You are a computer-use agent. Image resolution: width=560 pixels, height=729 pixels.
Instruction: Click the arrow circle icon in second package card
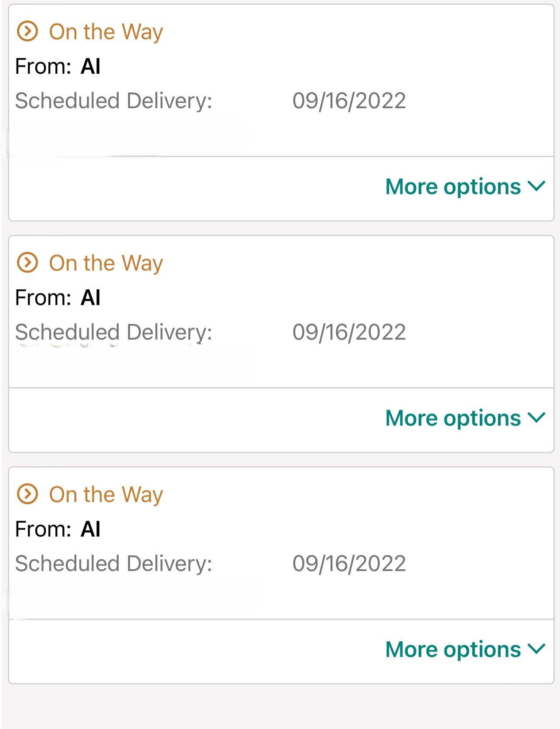tap(27, 263)
